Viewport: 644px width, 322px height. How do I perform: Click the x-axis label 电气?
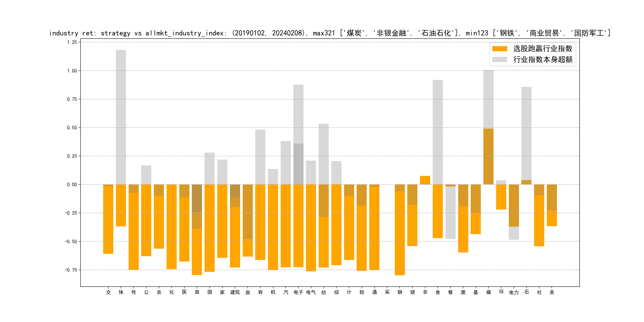311,292
